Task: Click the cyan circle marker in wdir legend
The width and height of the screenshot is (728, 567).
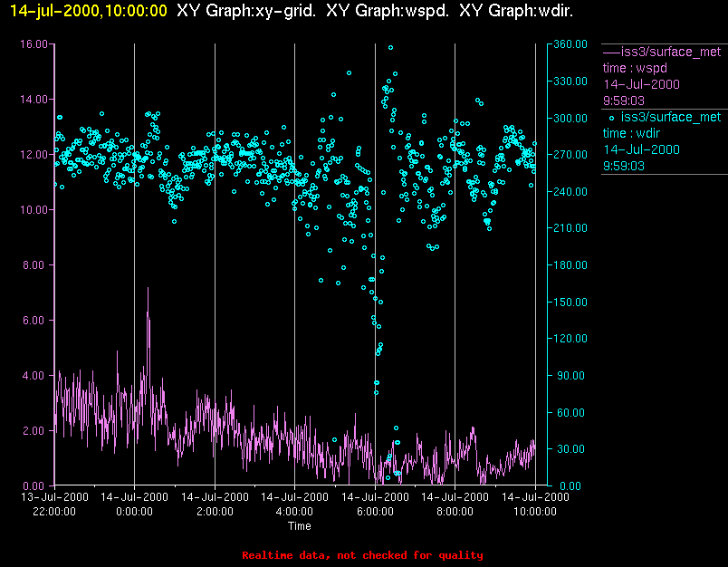Action: [x=611, y=118]
